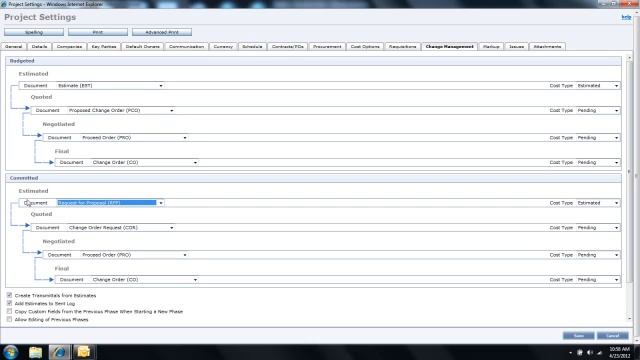
Task: Open Windows Start menu orb
Action: pos(11,352)
